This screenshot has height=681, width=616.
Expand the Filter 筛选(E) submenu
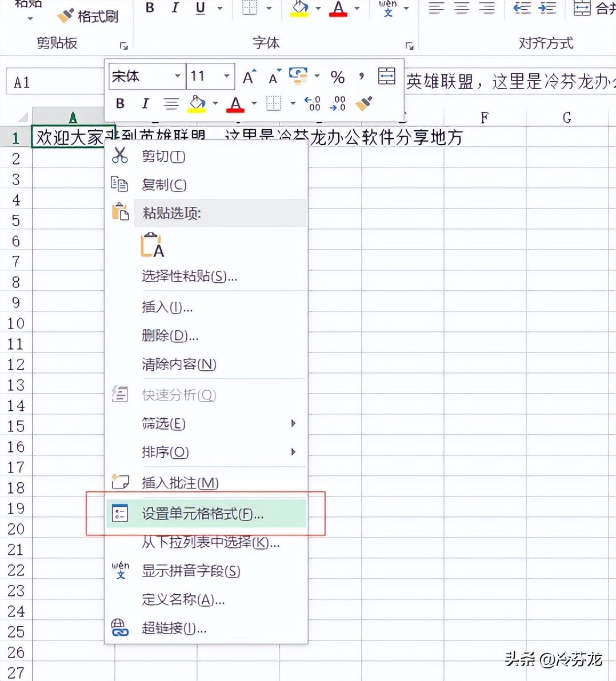click(206, 423)
